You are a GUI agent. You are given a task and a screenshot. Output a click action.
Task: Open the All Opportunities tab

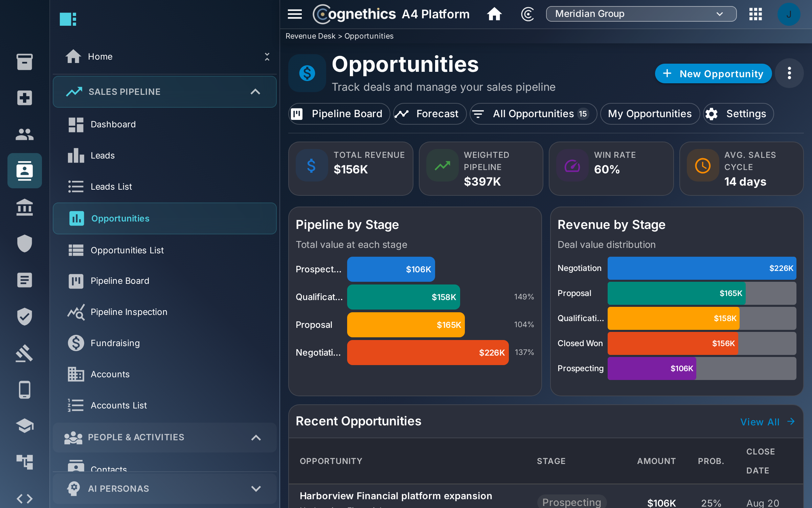[533, 114]
